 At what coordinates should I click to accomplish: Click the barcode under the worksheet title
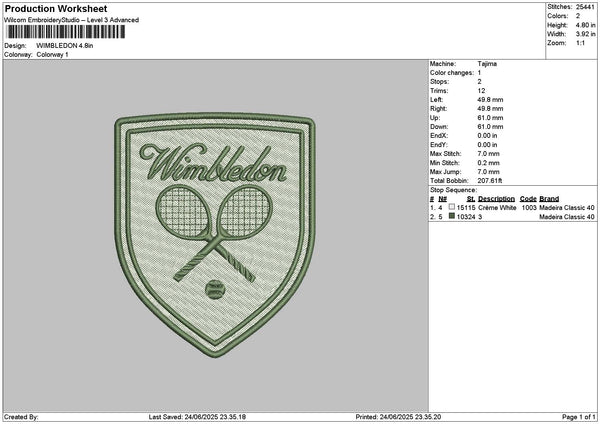(x=66, y=32)
